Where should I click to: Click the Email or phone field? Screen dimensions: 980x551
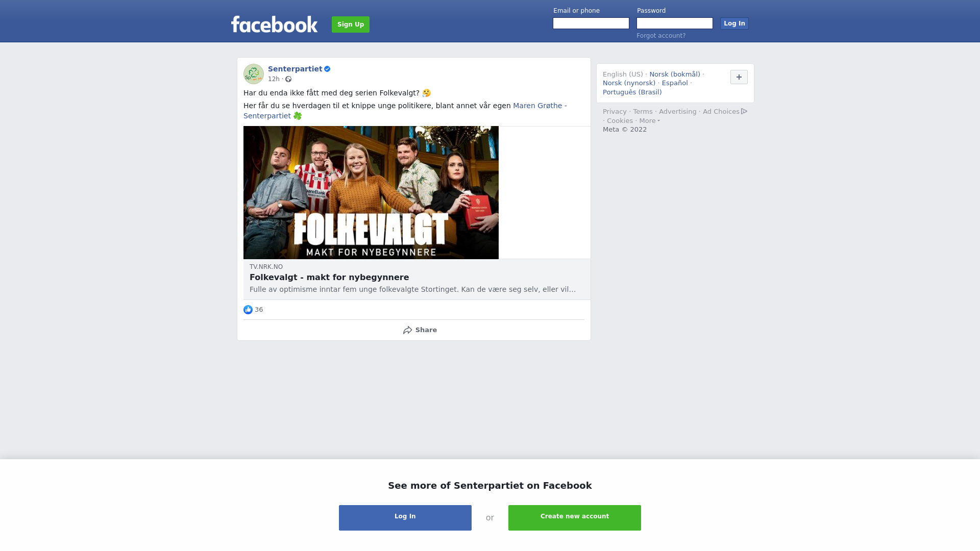(x=591, y=23)
